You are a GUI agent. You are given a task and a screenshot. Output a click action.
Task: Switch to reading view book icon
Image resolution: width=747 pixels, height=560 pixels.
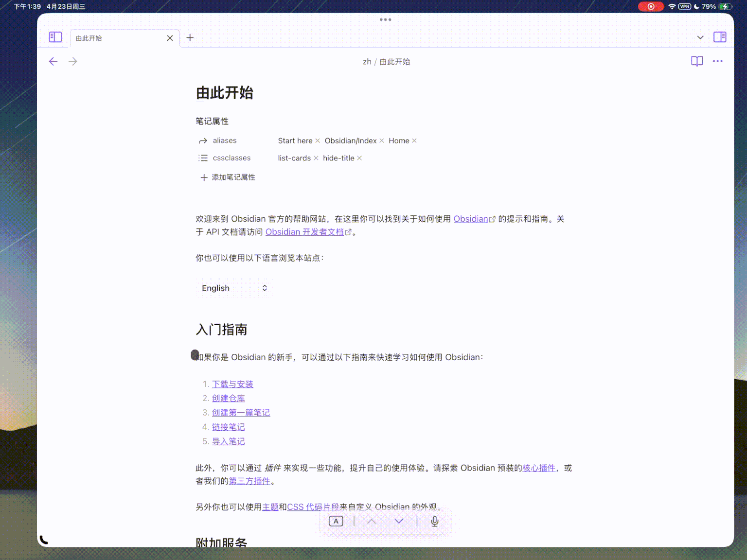tap(697, 61)
